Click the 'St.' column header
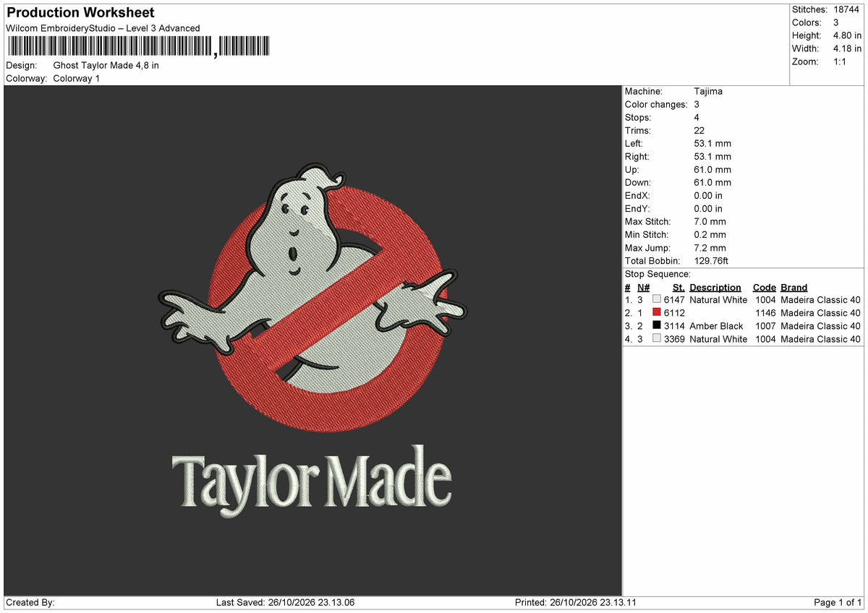 click(678, 287)
